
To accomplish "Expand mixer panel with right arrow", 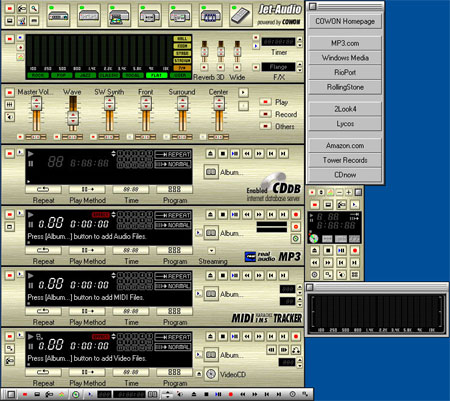I will 243,92.
